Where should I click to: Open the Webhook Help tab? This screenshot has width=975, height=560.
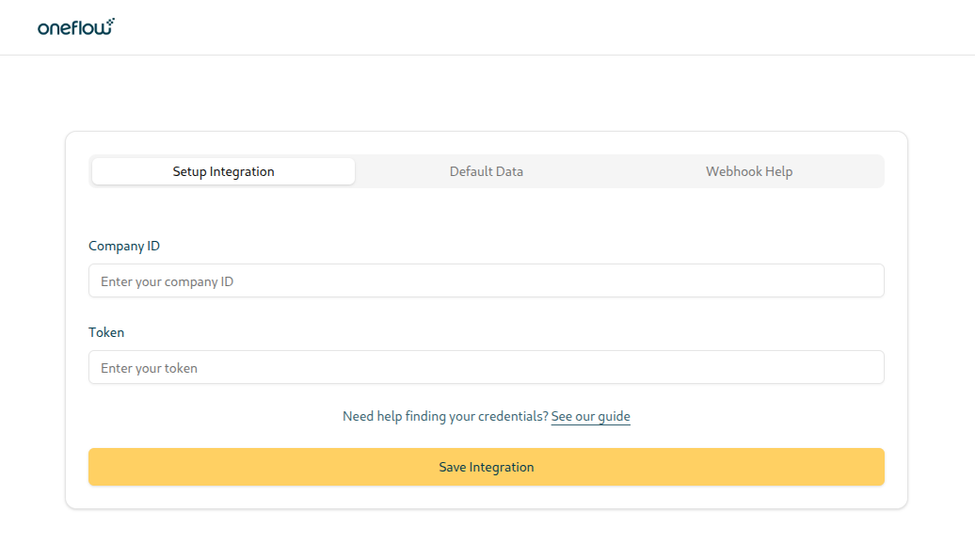pyautogui.click(x=749, y=171)
